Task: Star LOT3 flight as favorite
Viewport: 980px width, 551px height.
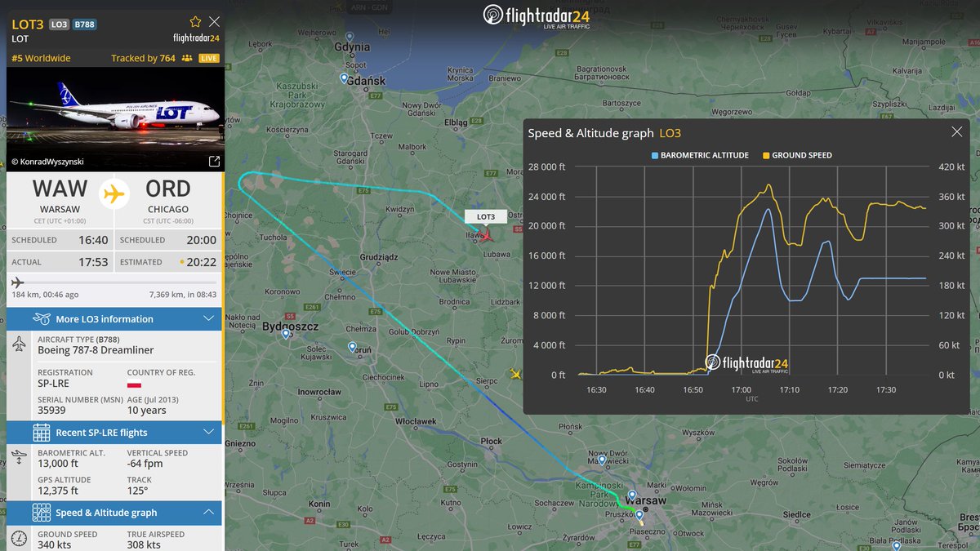Action: [195, 22]
